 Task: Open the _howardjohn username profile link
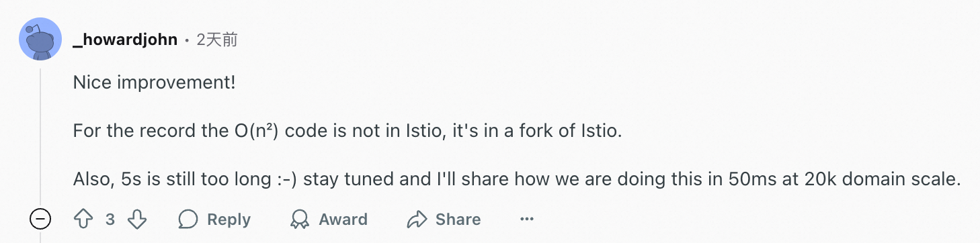pos(125,40)
